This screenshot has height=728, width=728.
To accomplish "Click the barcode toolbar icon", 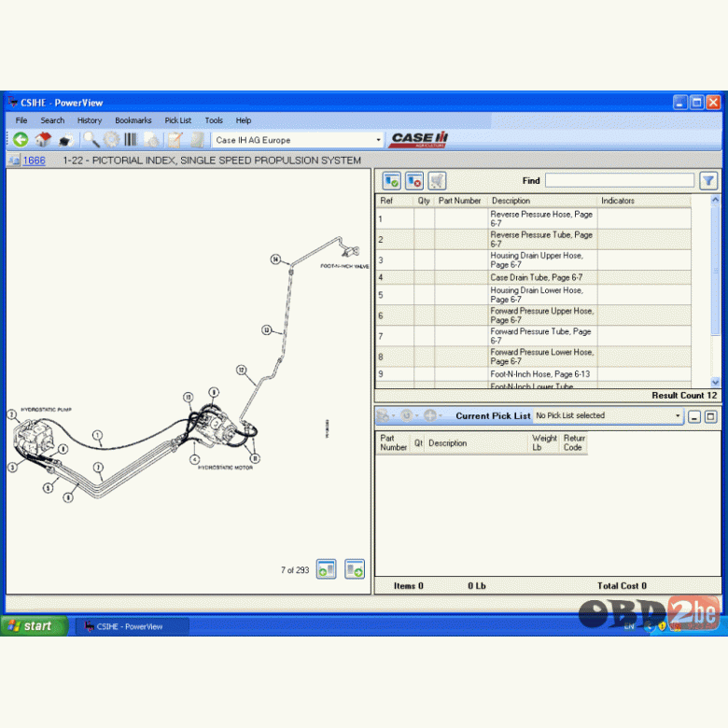I will [131, 140].
